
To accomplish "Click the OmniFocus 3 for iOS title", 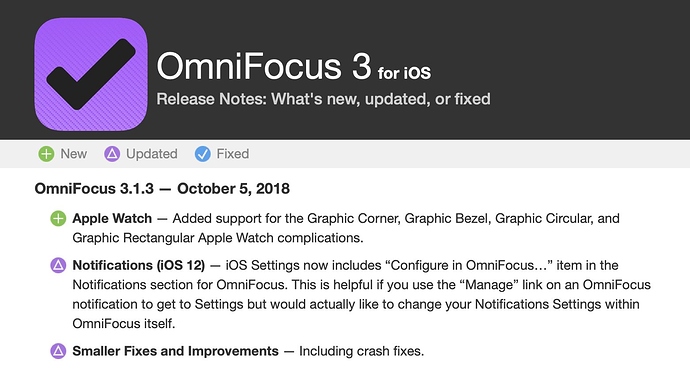I will [294, 66].
